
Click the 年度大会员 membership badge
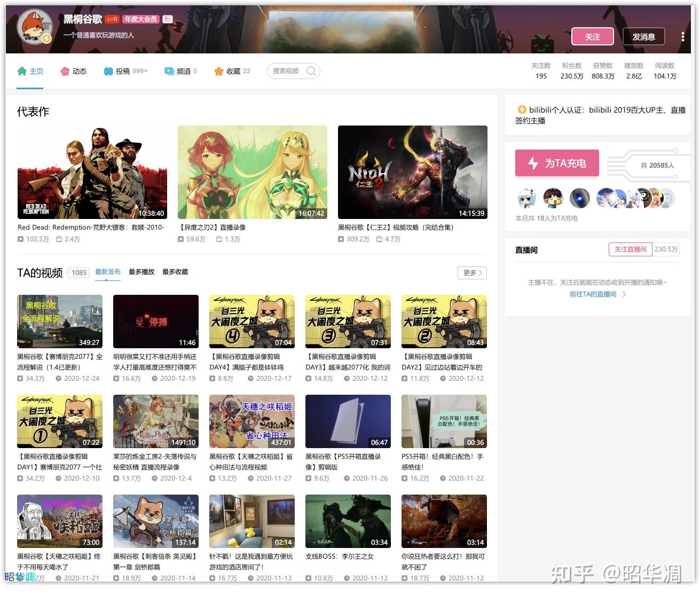click(x=141, y=19)
